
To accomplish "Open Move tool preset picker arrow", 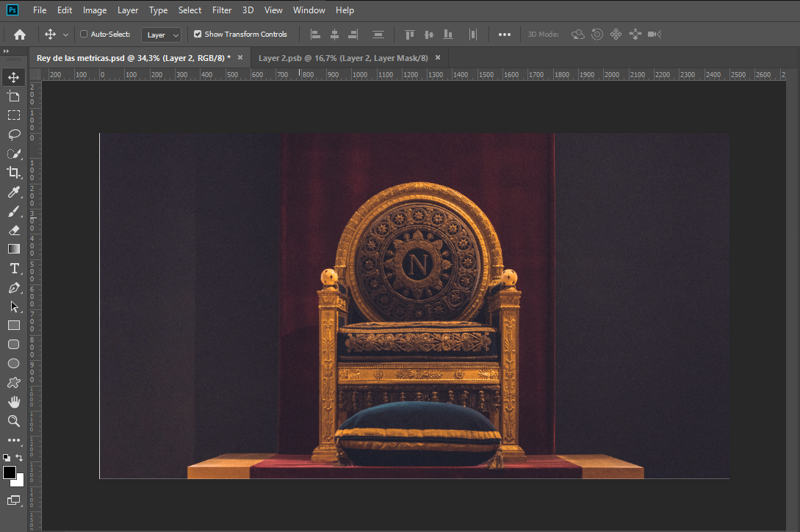I will [65, 35].
